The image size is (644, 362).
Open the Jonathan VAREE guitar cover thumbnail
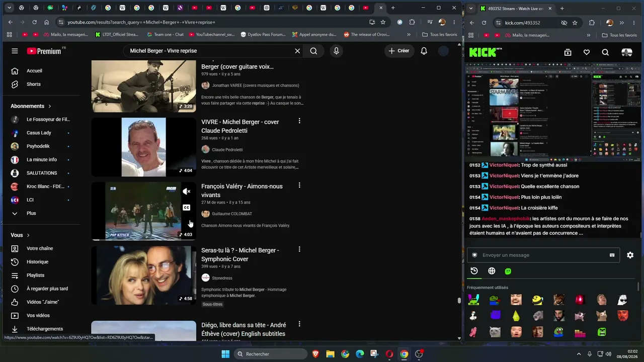143,86
